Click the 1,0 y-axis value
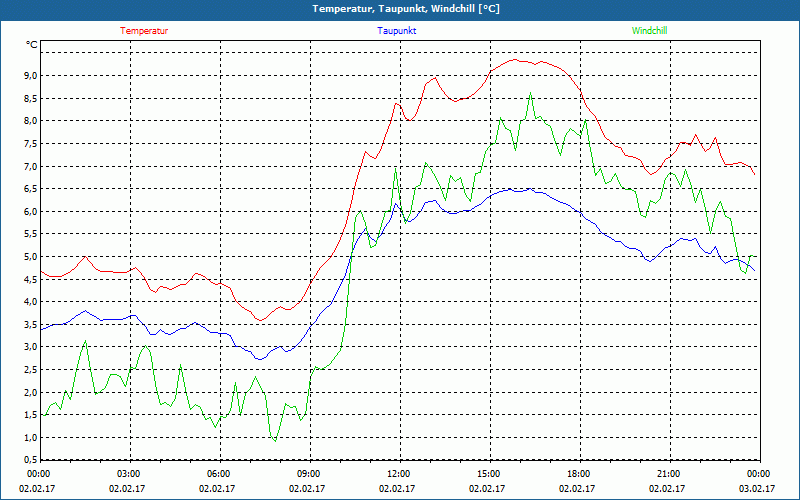 31,438
